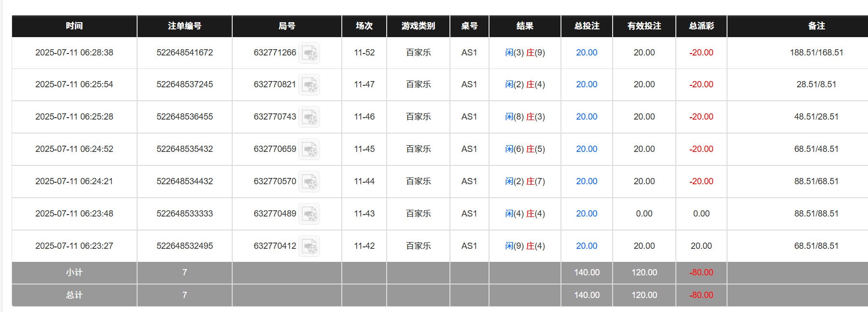Click the 有效投注 column header

tap(644, 26)
